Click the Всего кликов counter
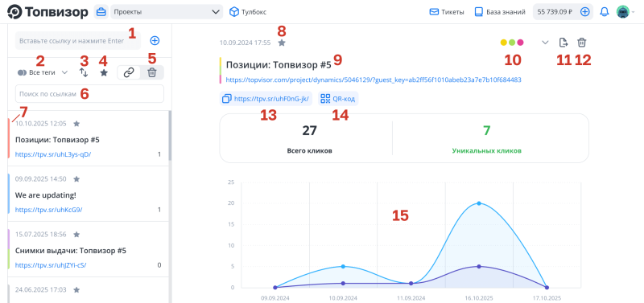This screenshot has height=303, width=644. (309, 139)
